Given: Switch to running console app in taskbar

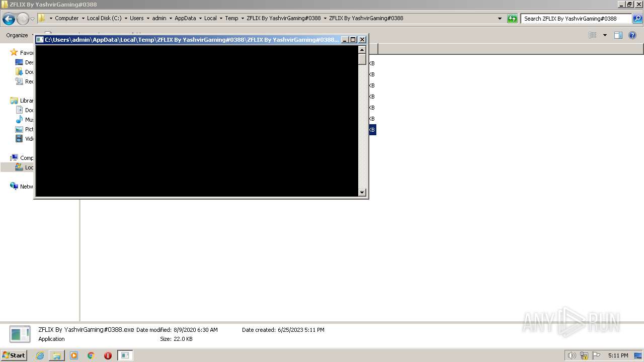Looking at the screenshot, I should pyautogui.click(x=125, y=355).
